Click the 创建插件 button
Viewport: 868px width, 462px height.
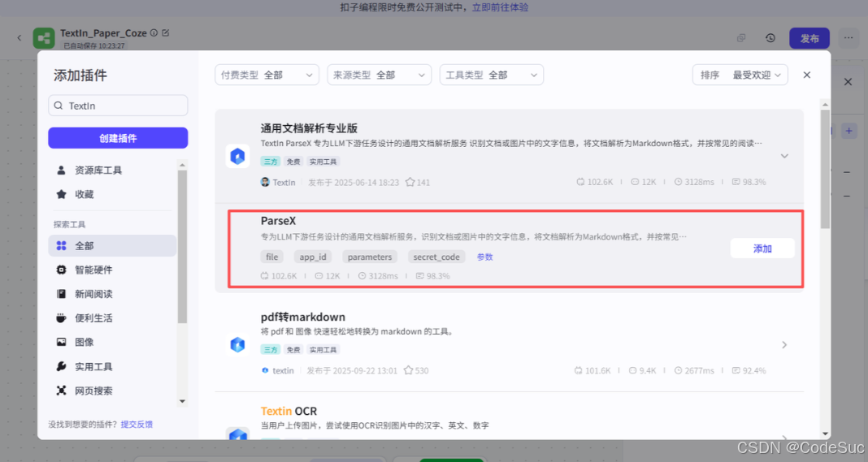coord(118,138)
